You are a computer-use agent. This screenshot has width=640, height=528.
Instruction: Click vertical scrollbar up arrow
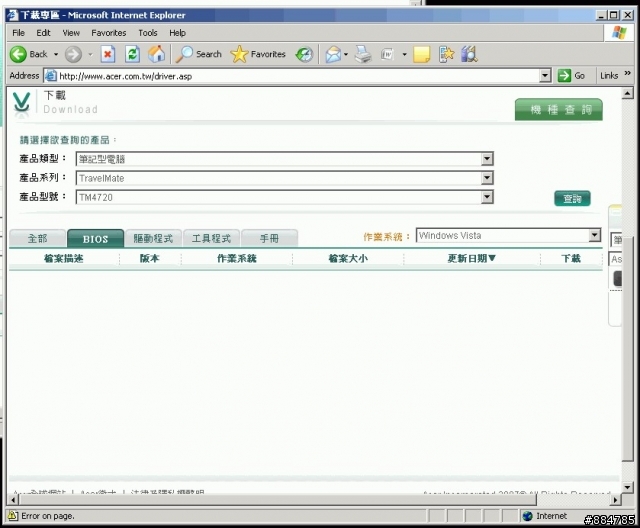(x=627, y=93)
